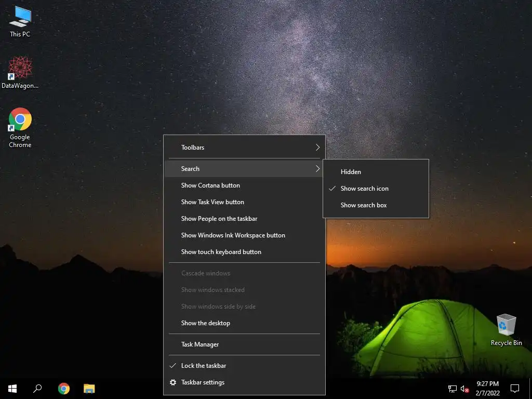Launch Google Chrome from the taskbar
The width and height of the screenshot is (532, 399).
[x=63, y=389]
